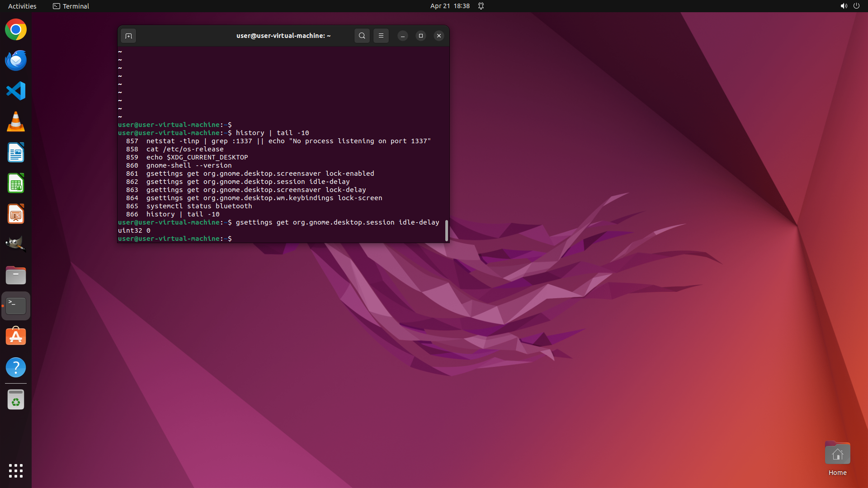
Task: Open the Help application
Action: tap(16, 367)
